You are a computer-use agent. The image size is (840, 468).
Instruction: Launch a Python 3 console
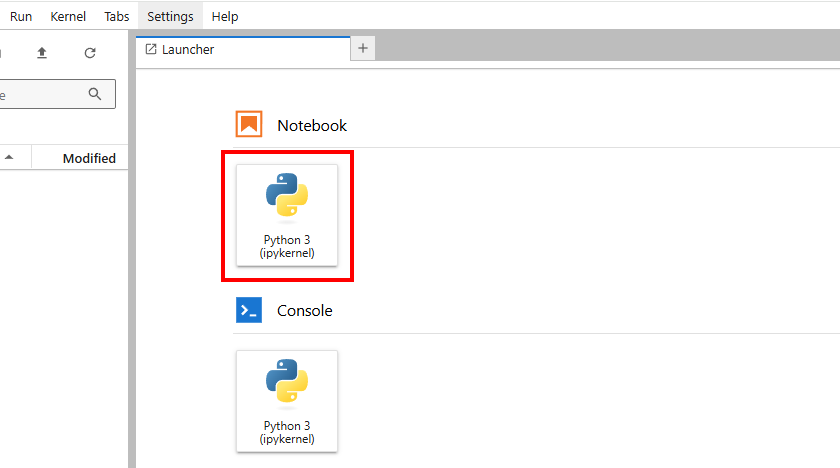(x=287, y=401)
